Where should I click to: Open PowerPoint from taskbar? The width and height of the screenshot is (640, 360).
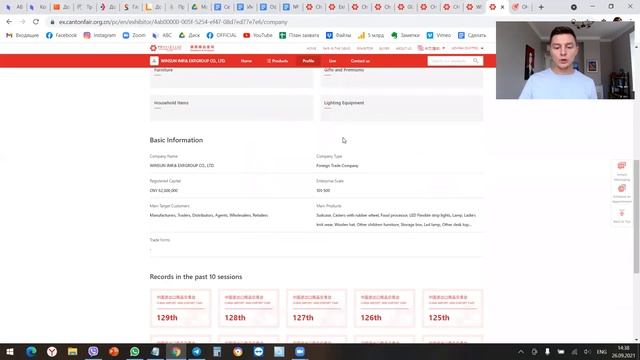click(113, 351)
